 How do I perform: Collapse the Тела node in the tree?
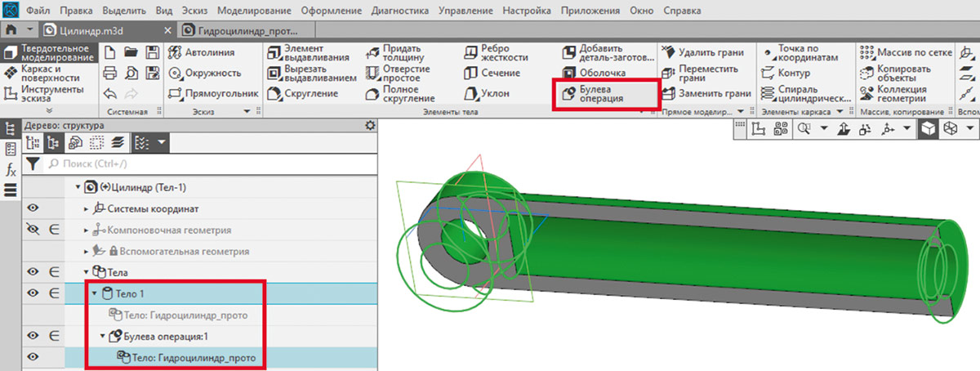87,272
